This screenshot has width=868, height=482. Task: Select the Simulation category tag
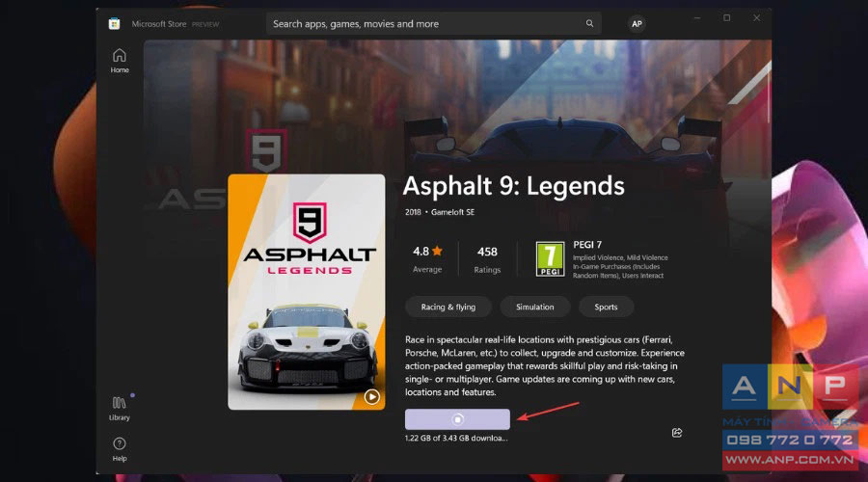[534, 308]
